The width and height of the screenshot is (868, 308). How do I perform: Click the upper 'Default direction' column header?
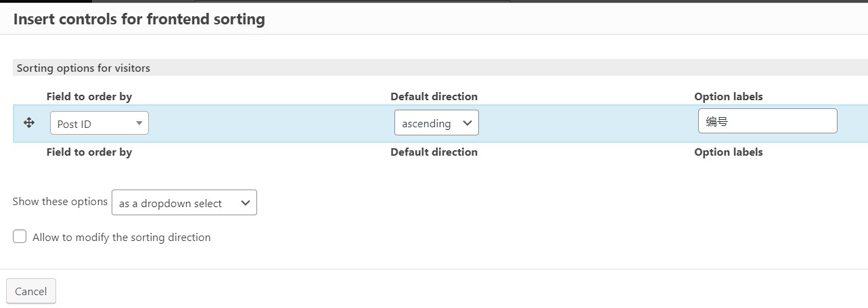pyautogui.click(x=434, y=96)
